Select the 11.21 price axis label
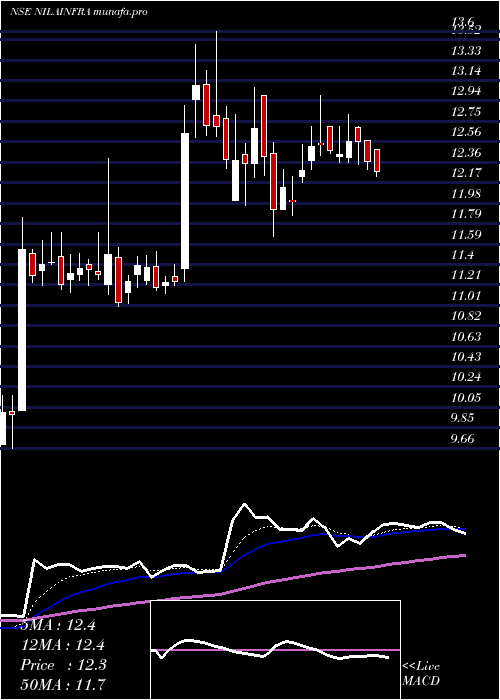The width and height of the screenshot is (500, 700). click(x=466, y=275)
